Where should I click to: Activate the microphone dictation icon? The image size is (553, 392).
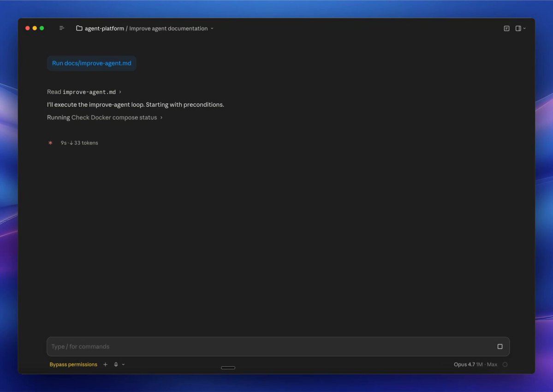point(116,364)
